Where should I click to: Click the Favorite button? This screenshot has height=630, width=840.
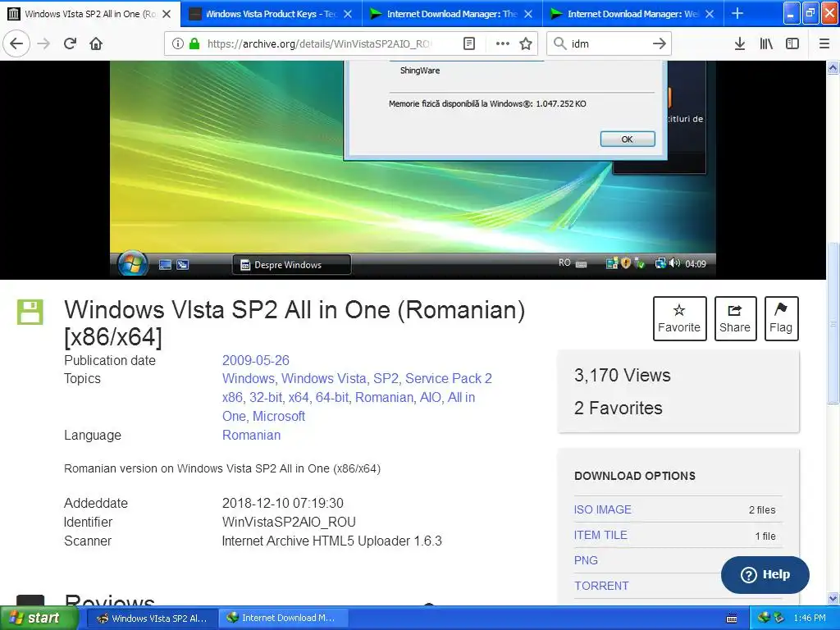click(x=679, y=318)
